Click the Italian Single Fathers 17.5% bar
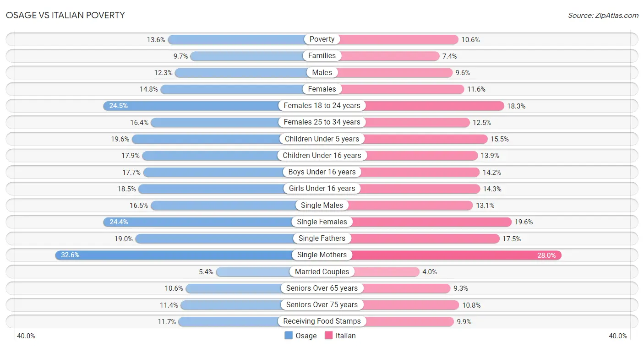 (426, 239)
